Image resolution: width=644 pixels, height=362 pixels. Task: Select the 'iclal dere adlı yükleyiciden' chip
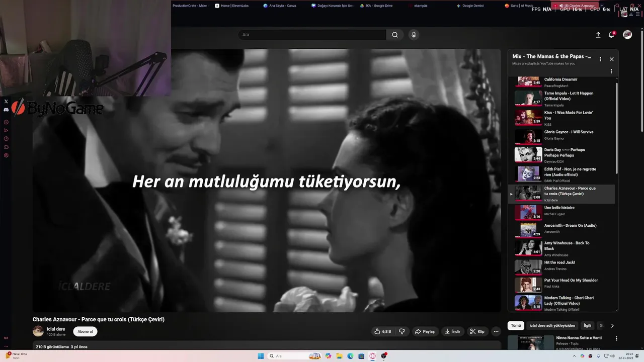552,325
